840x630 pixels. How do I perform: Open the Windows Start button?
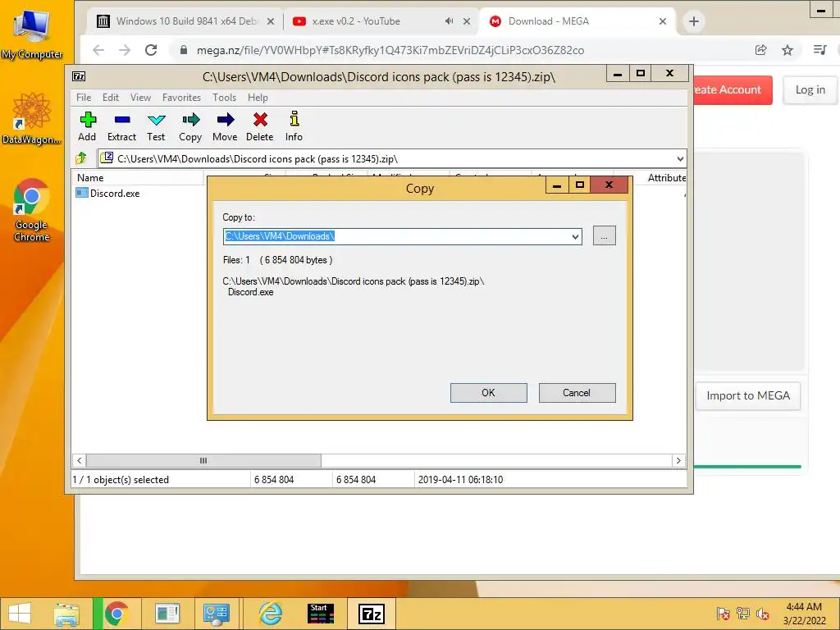pyautogui.click(x=20, y=614)
